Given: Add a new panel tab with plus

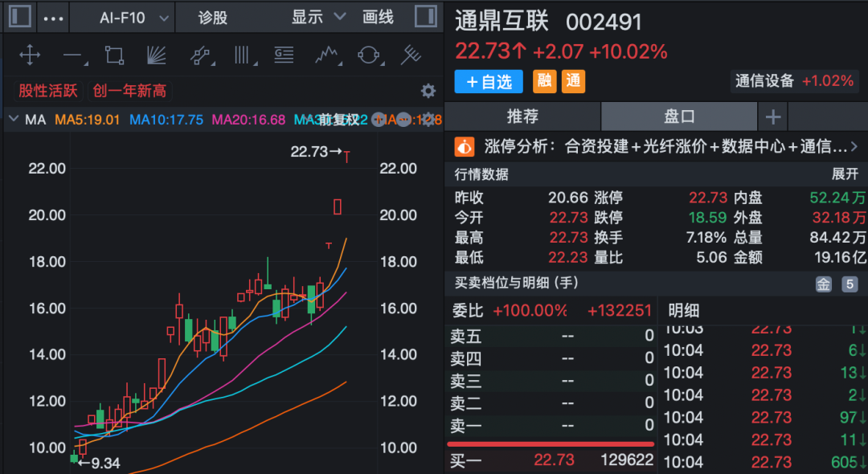Looking at the screenshot, I should (773, 116).
